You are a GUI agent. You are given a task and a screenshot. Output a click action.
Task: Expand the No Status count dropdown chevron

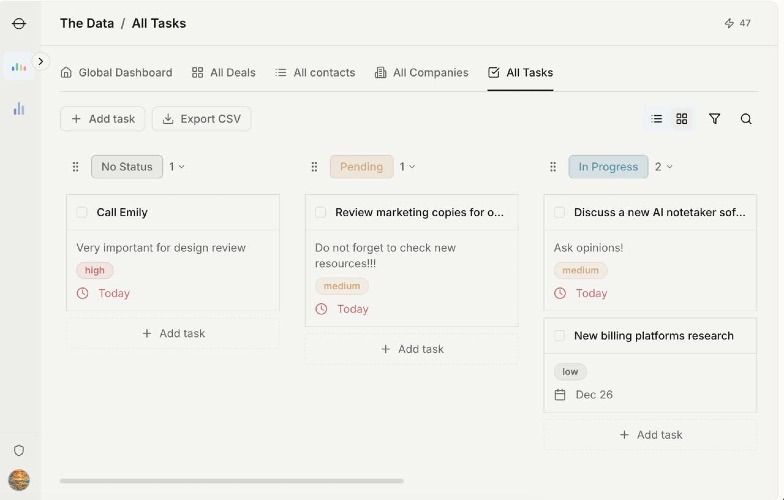click(182, 166)
